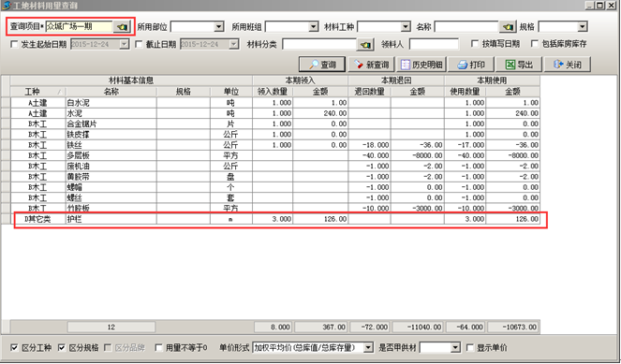Select the 护栏 row in the table
Image resolution: width=621 pixels, height=364 pixels.
pos(274,219)
